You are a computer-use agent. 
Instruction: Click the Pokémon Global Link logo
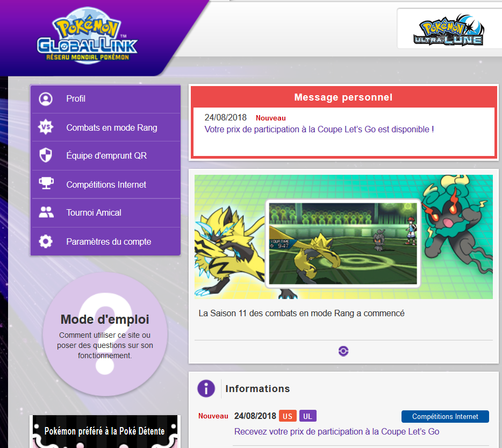87,35
